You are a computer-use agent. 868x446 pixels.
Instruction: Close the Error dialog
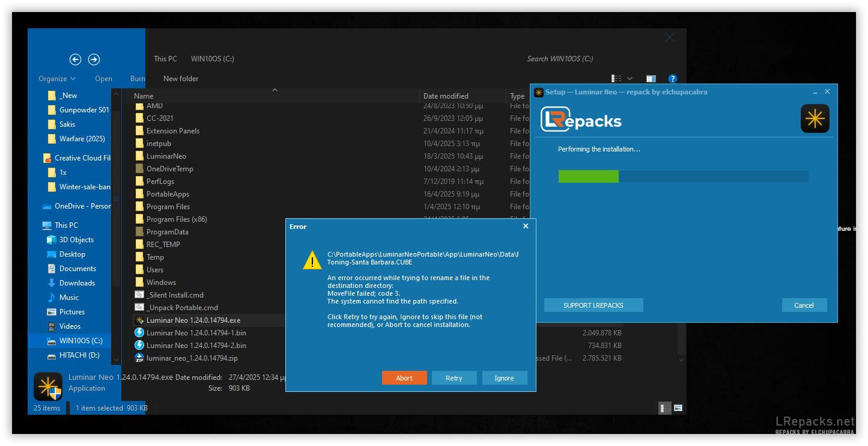526,227
